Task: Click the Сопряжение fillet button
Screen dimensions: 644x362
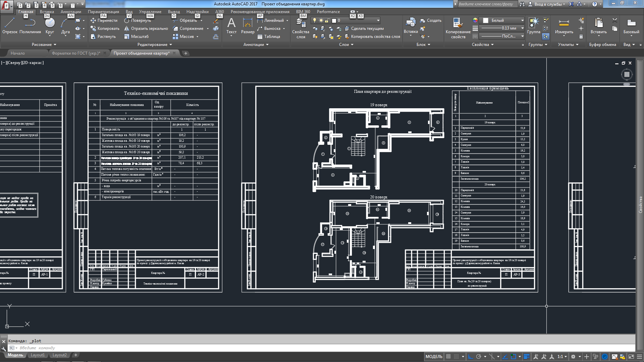Action: pyautogui.click(x=191, y=28)
